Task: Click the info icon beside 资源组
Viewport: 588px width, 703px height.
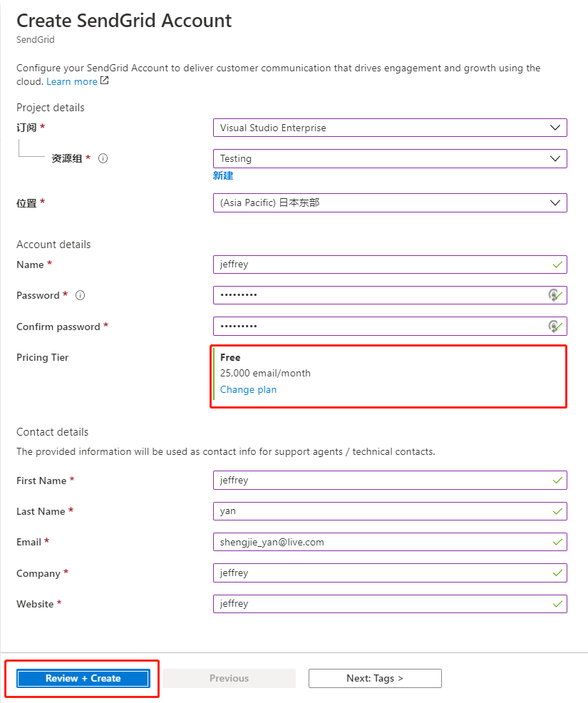Action: click(x=103, y=158)
